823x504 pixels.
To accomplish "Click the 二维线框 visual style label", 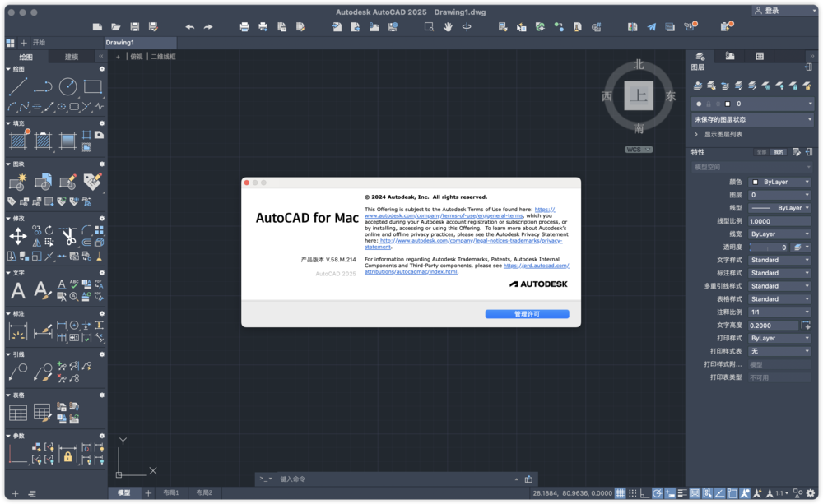I will (x=163, y=57).
